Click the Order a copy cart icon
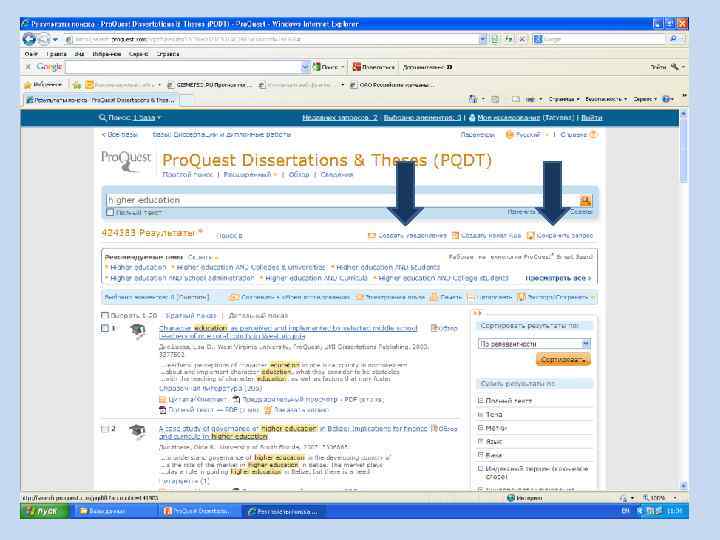The width and height of the screenshot is (720, 540). pyautogui.click(x=268, y=410)
